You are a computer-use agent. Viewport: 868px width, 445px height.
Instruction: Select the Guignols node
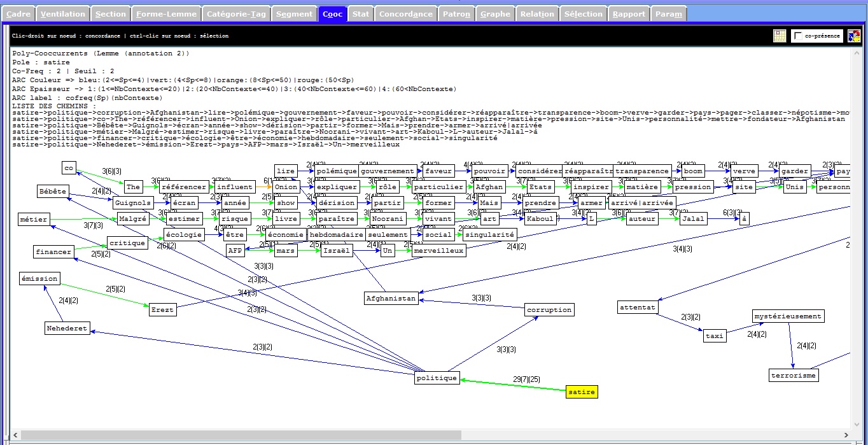133,203
